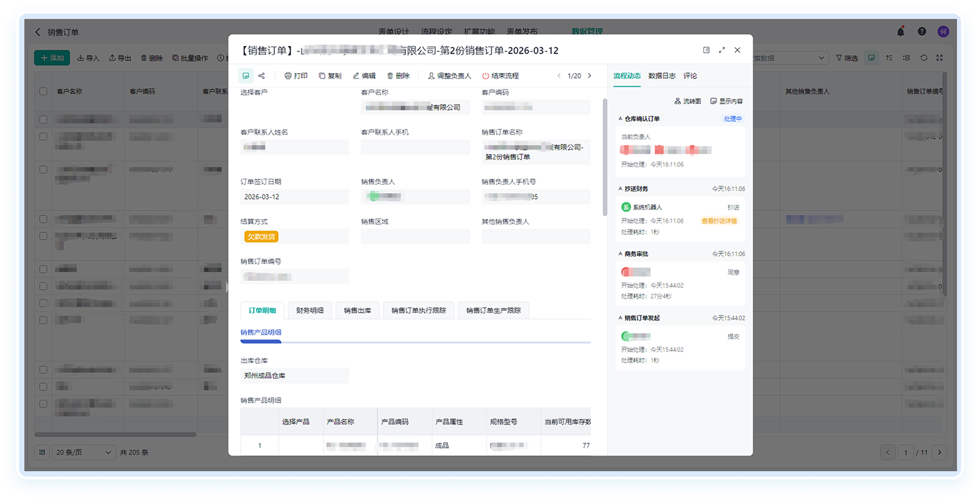This screenshot has width=980, height=501.
Task: Click the notification bell icon
Action: click(x=901, y=32)
